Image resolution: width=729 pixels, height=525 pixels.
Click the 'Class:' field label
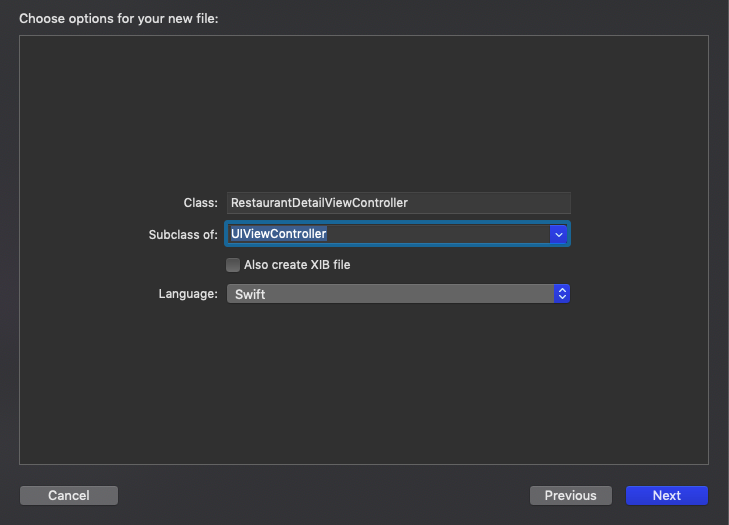pyautogui.click(x=200, y=202)
